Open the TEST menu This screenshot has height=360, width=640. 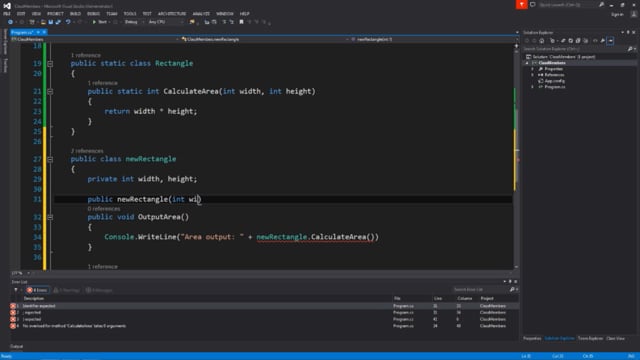(x=147, y=13)
